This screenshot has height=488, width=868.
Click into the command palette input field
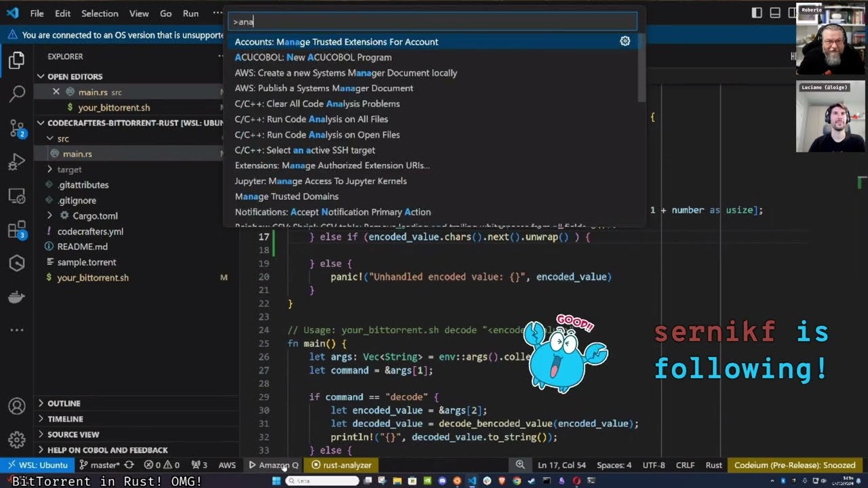pyautogui.click(x=433, y=22)
